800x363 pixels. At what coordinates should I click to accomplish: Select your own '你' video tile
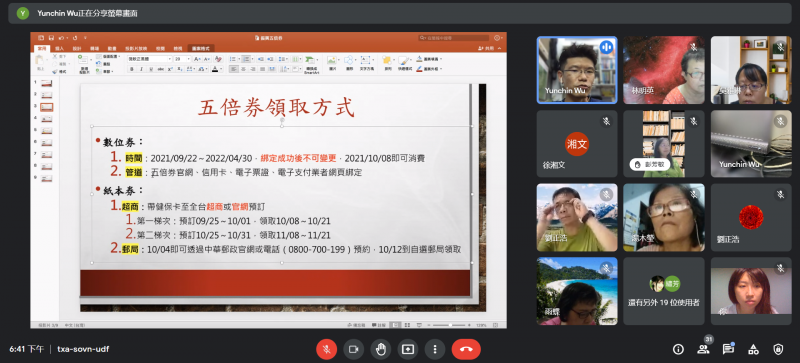[x=751, y=291]
